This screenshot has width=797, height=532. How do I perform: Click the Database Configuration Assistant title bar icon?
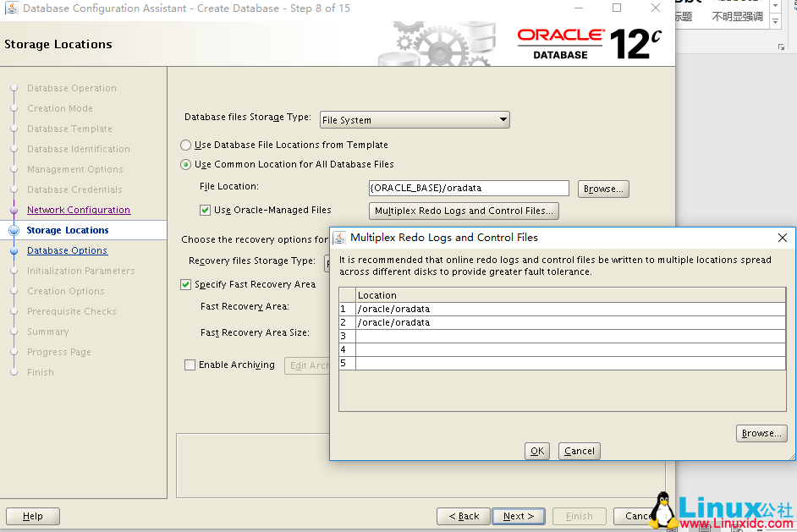(x=12, y=8)
